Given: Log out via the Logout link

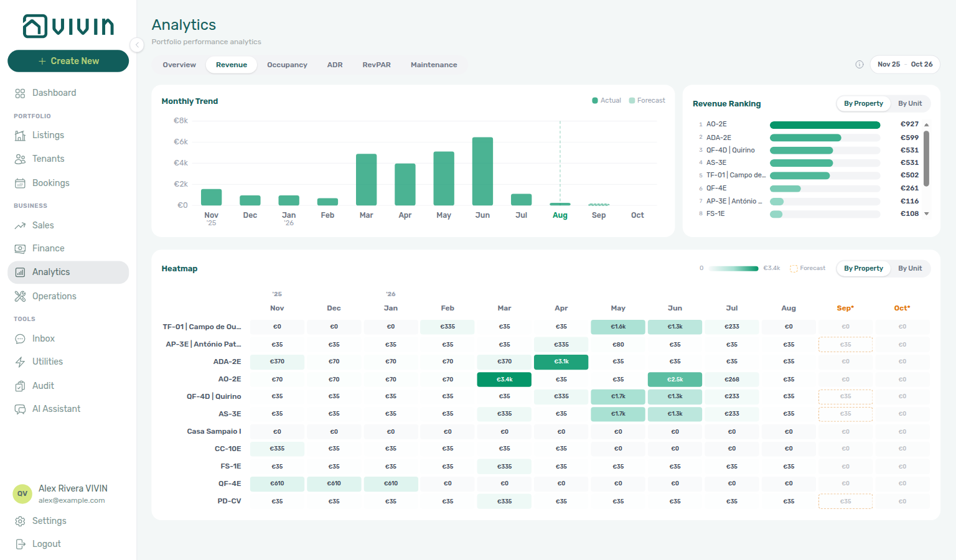Looking at the screenshot, I should [68, 544].
